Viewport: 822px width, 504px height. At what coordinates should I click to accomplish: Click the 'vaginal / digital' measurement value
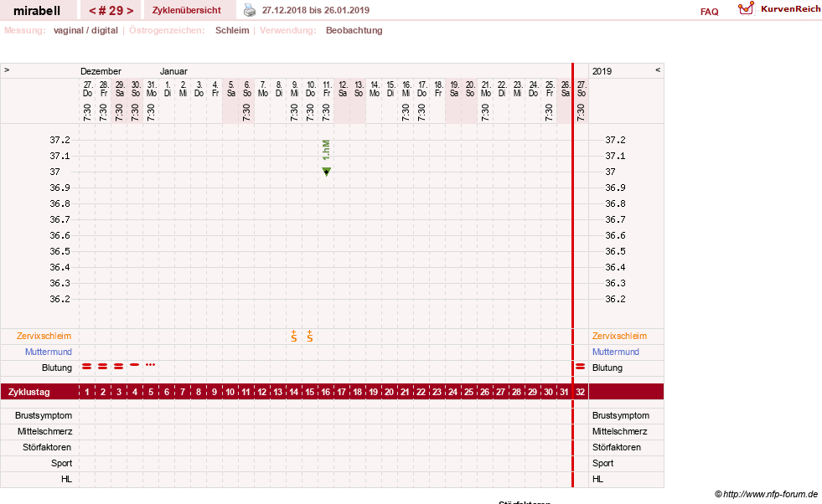[85, 30]
